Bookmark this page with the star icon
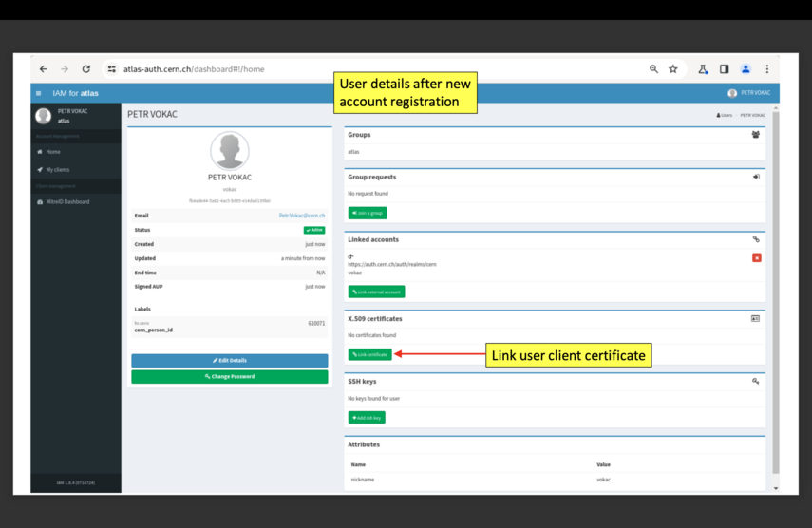Viewport: 812px width, 528px height. tap(673, 69)
